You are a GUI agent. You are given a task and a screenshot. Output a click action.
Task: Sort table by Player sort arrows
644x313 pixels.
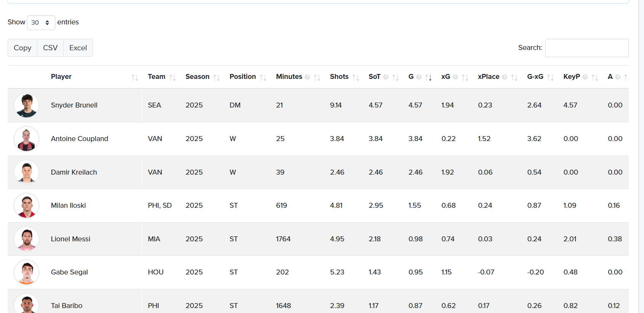click(135, 77)
